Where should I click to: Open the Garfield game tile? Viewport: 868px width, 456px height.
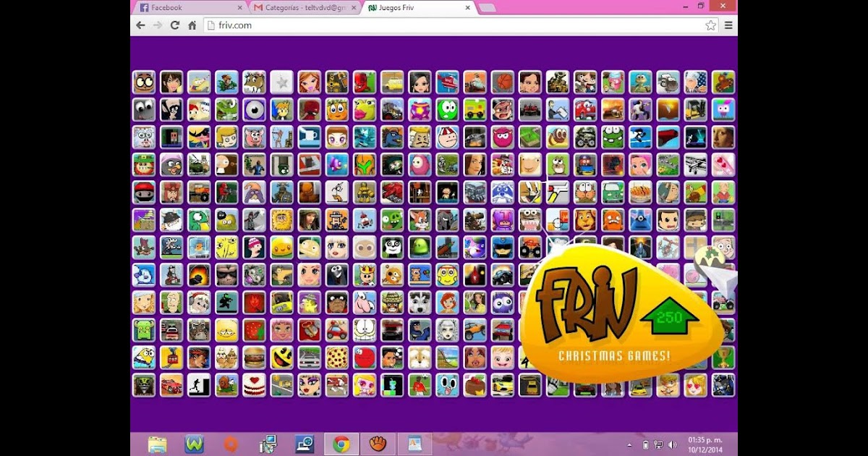(365, 329)
